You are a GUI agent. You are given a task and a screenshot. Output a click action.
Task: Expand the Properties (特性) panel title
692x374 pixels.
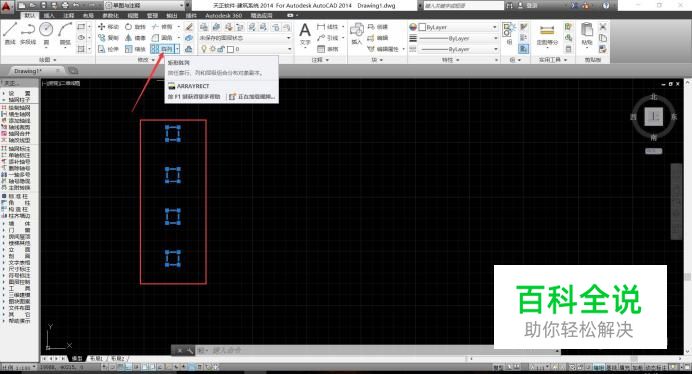[450, 60]
